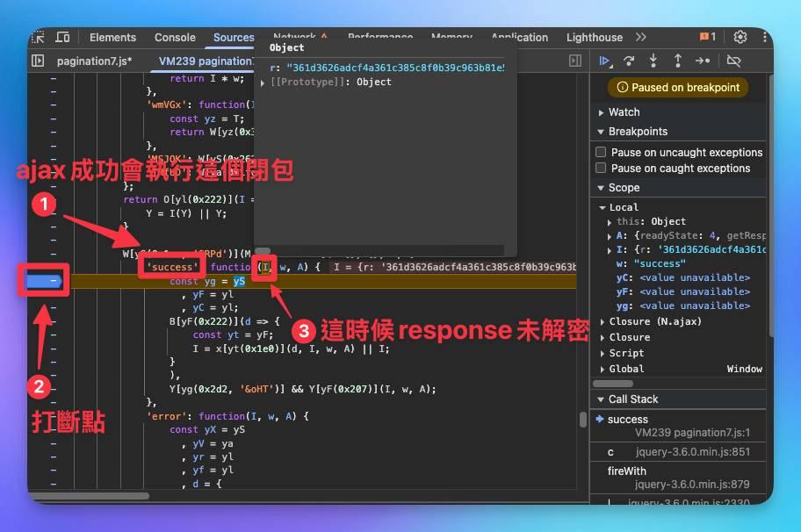Step over next function call
The height and width of the screenshot is (532, 801).
(x=629, y=61)
